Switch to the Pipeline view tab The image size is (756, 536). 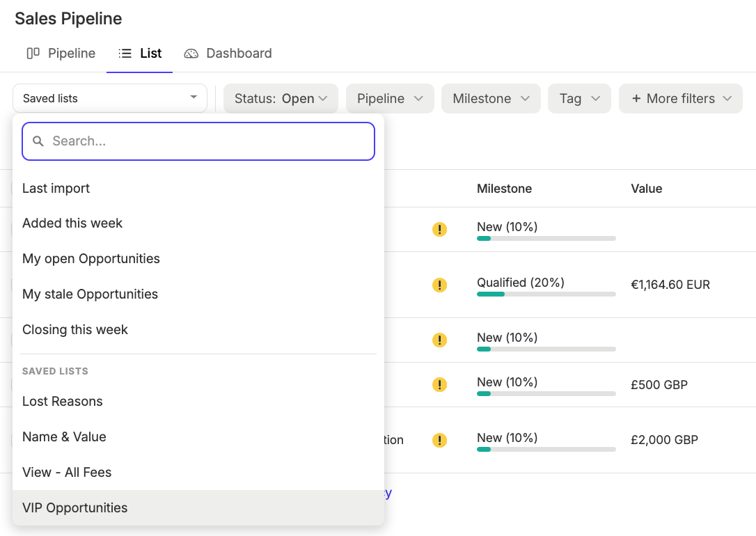[x=61, y=53]
